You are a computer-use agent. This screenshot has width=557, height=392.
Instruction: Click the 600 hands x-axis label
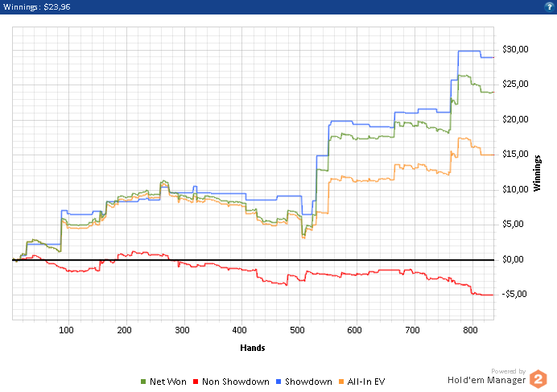pos(354,330)
